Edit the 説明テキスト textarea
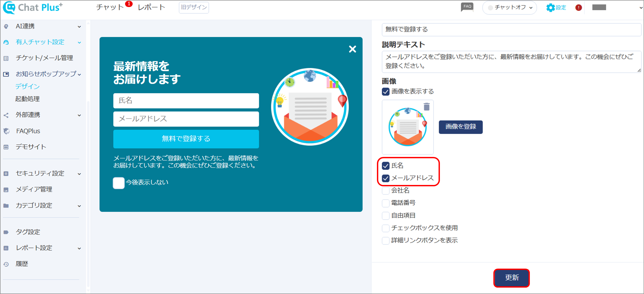The width and height of the screenshot is (644, 294). pyautogui.click(x=511, y=62)
